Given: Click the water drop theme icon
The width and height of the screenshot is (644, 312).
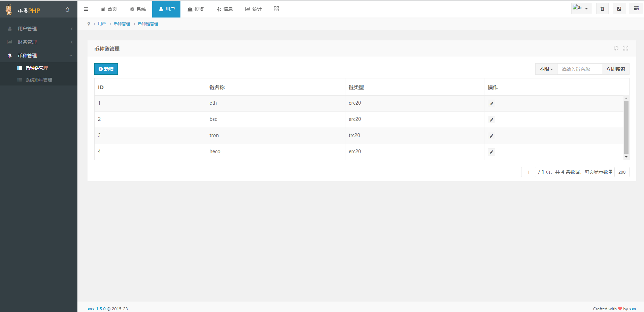Looking at the screenshot, I should click(67, 9).
